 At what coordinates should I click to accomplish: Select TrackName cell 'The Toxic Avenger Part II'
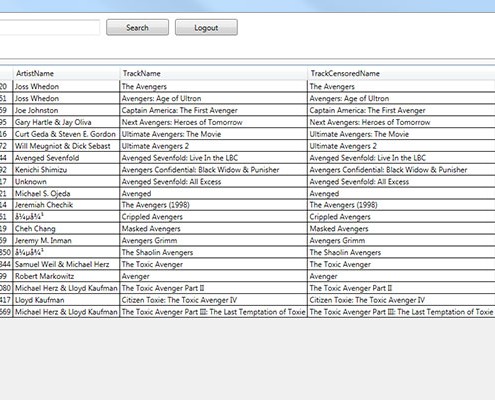213,288
